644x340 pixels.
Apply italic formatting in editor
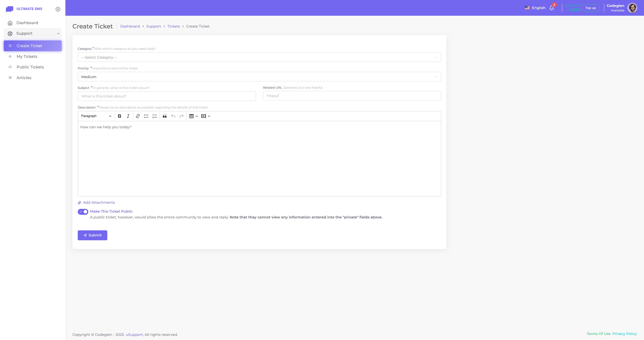click(128, 116)
